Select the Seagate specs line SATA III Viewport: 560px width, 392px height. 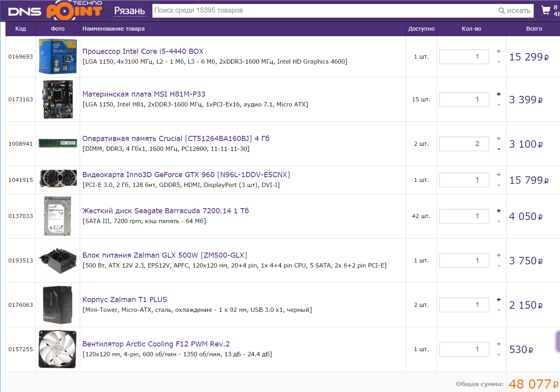tap(144, 221)
